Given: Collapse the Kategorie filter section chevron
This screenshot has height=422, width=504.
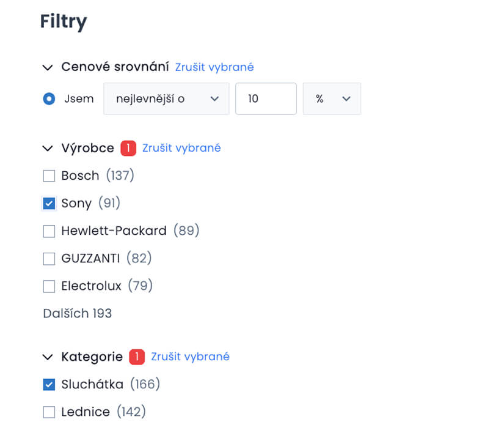Looking at the screenshot, I should (x=48, y=357).
